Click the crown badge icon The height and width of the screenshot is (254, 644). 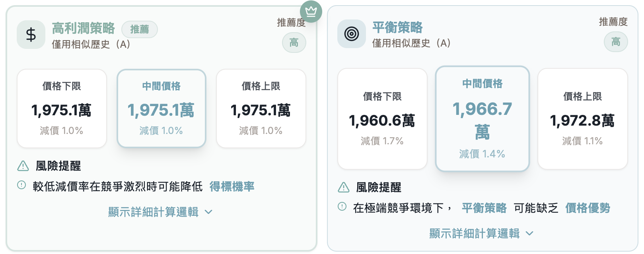pyautogui.click(x=311, y=11)
